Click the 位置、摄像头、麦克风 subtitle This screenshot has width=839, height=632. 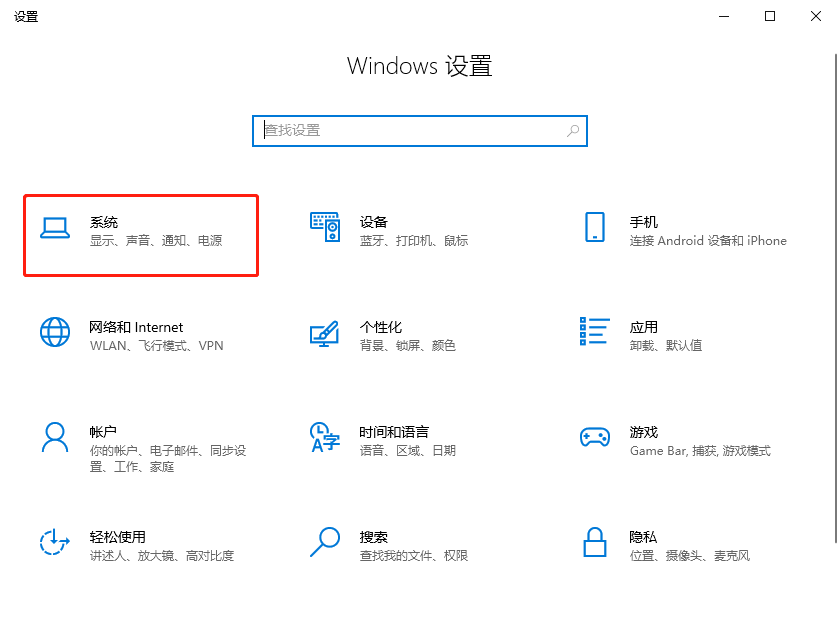coord(692,556)
